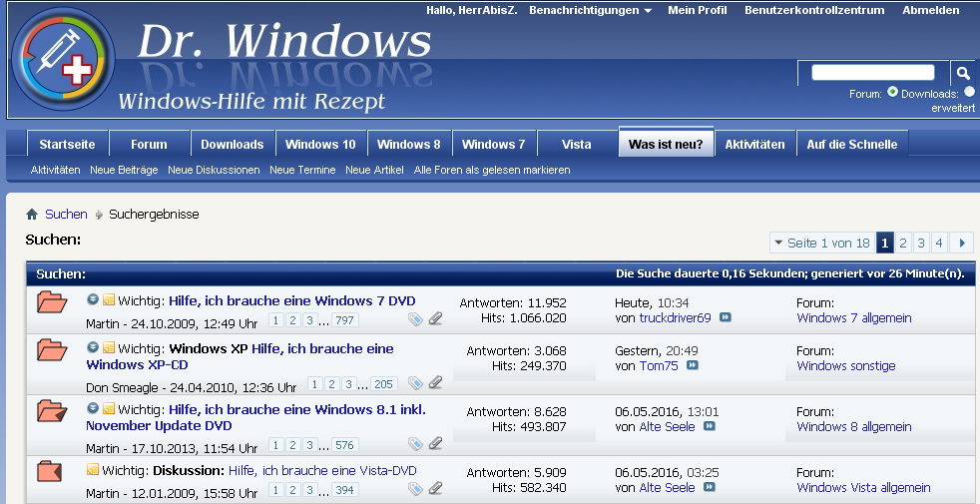
Task: Click the Dr. Windows syringe logo
Action: (x=63, y=59)
